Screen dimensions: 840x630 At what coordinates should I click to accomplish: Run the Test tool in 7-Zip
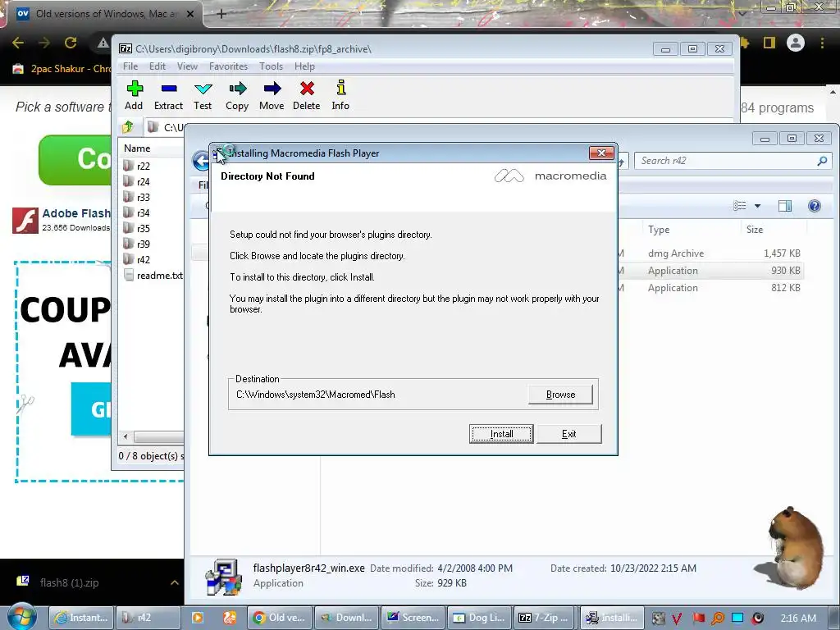(x=203, y=89)
